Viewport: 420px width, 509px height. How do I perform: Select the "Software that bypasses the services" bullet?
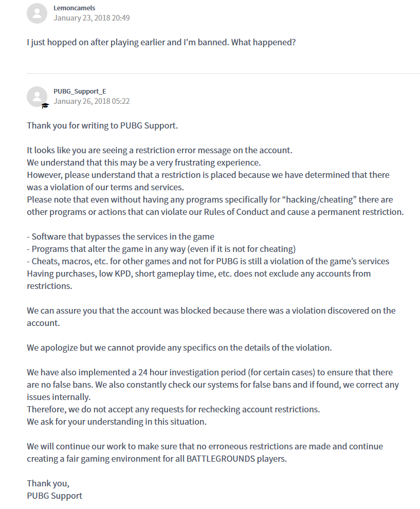pos(121,237)
